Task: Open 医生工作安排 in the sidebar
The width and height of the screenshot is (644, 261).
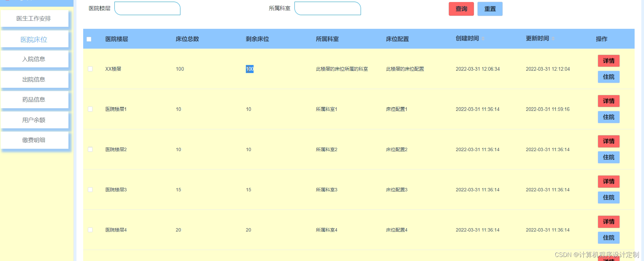Action: click(x=34, y=18)
